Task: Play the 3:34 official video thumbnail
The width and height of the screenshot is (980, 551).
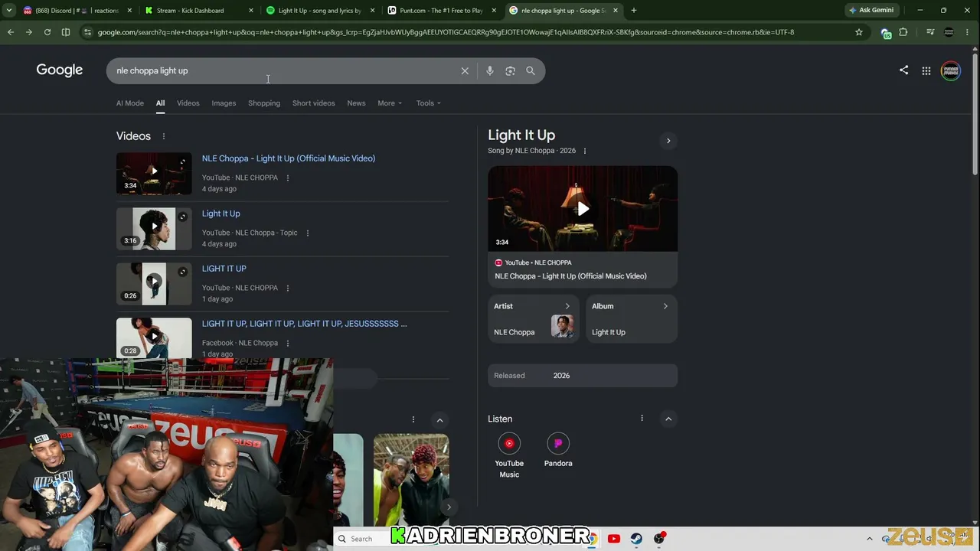Action: tap(154, 174)
